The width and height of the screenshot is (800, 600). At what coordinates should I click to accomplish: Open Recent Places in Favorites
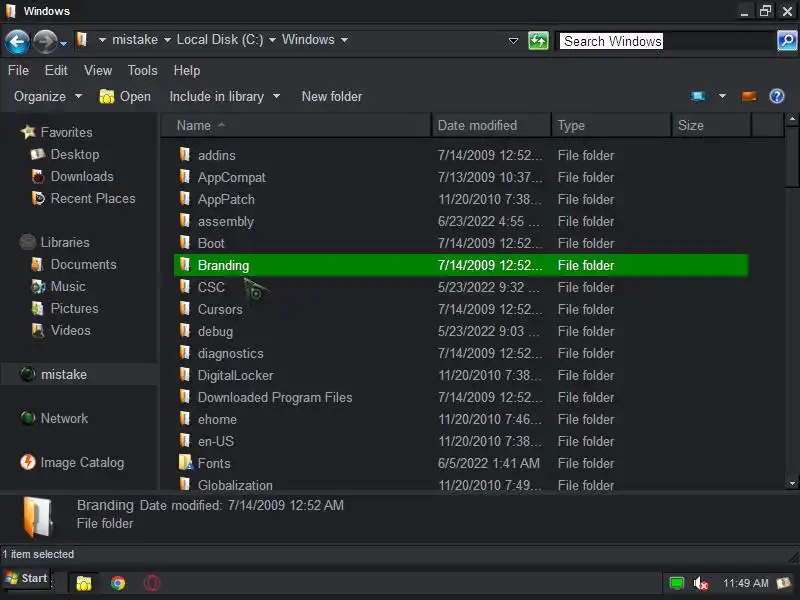pos(93,198)
